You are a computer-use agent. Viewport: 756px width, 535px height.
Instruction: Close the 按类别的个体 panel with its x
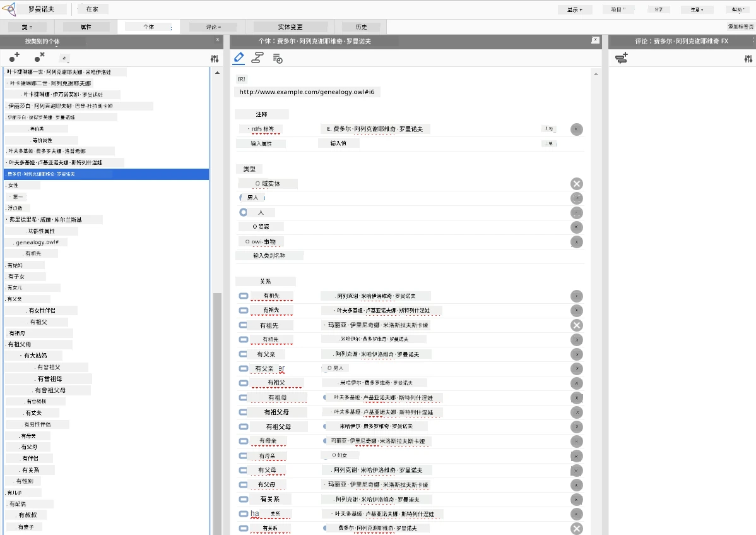(218, 40)
